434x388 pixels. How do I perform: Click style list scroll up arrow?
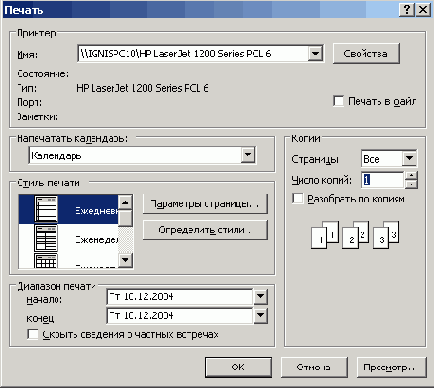[x=125, y=203]
